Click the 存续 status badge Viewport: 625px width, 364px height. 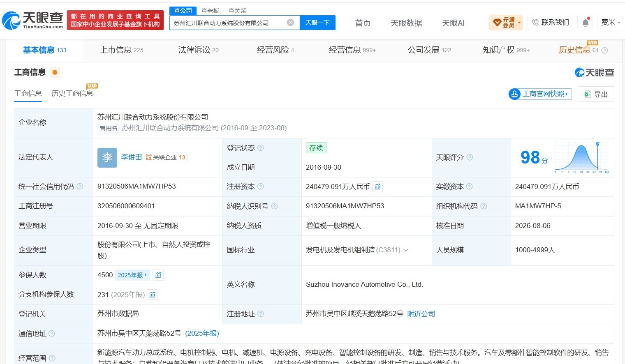(x=316, y=148)
